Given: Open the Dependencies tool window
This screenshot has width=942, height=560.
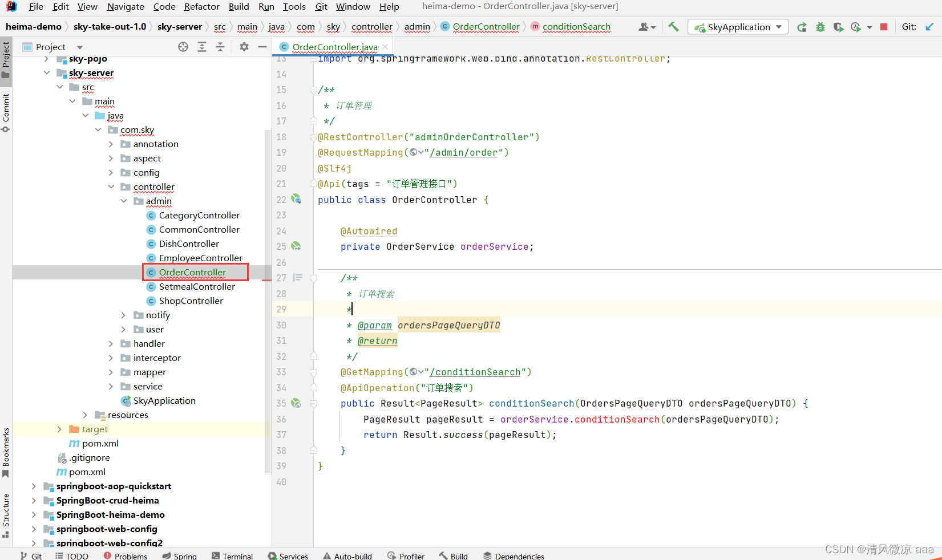Looking at the screenshot, I should [x=514, y=555].
